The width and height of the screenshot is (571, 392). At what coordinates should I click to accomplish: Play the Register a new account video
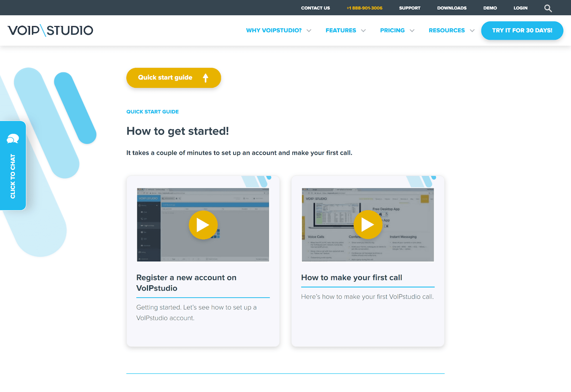[x=203, y=225]
